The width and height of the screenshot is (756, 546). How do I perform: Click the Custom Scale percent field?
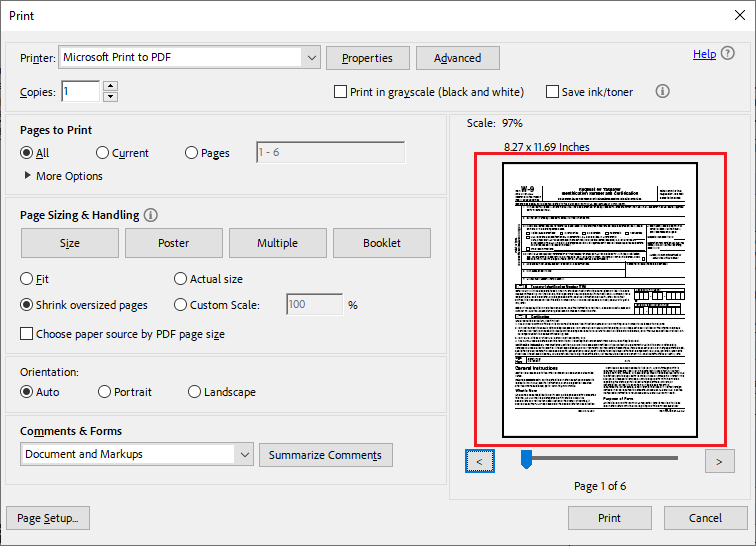coord(314,304)
